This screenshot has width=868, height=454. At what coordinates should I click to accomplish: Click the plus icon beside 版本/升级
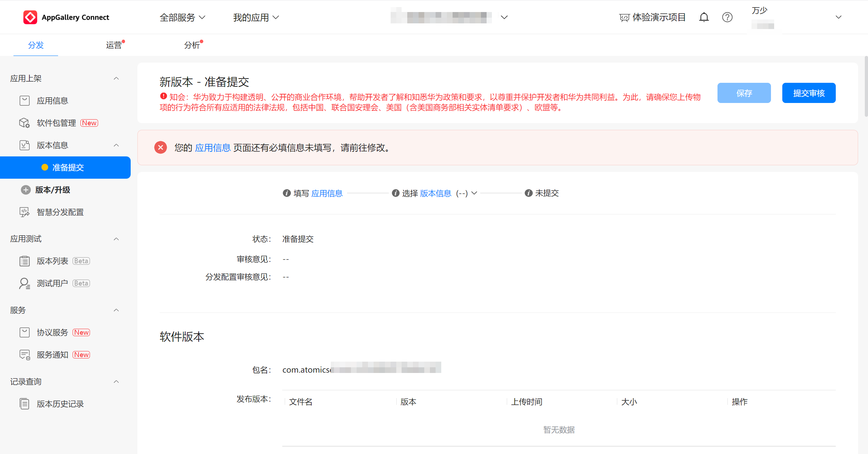pyautogui.click(x=25, y=190)
